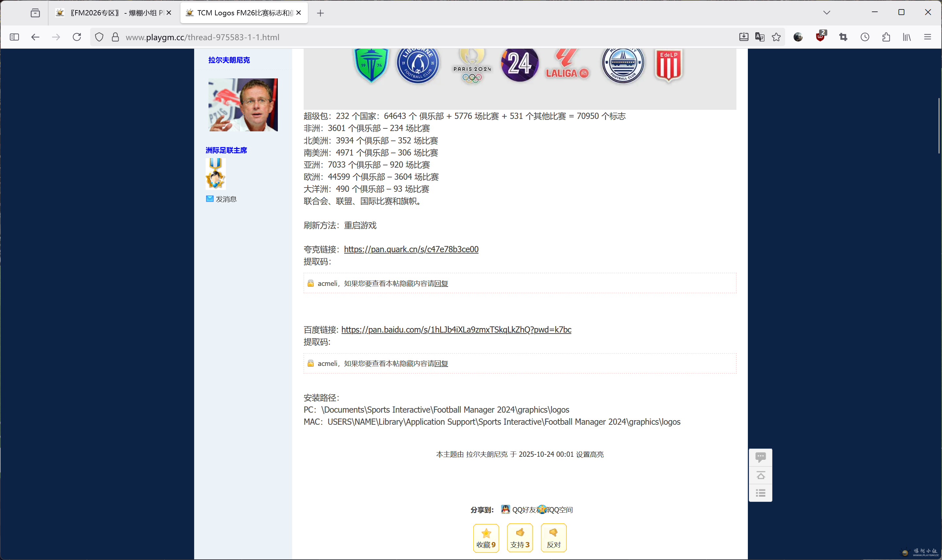Open the library bookmarks panel
Screen dimensions: 942x560
pyautogui.click(x=906, y=37)
